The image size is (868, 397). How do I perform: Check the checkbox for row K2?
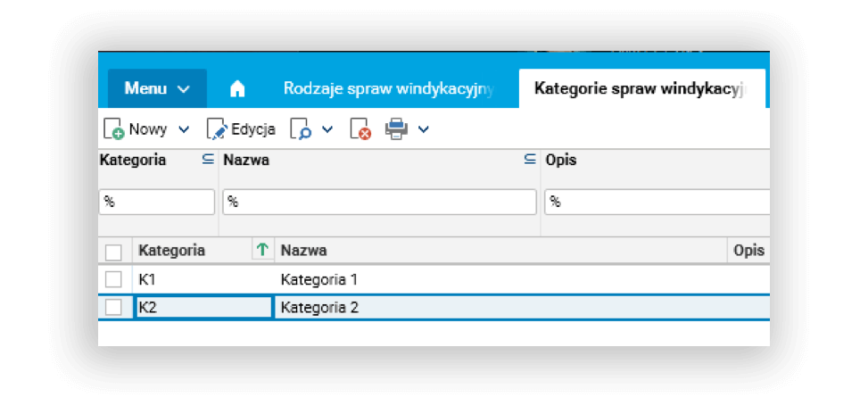click(x=113, y=307)
